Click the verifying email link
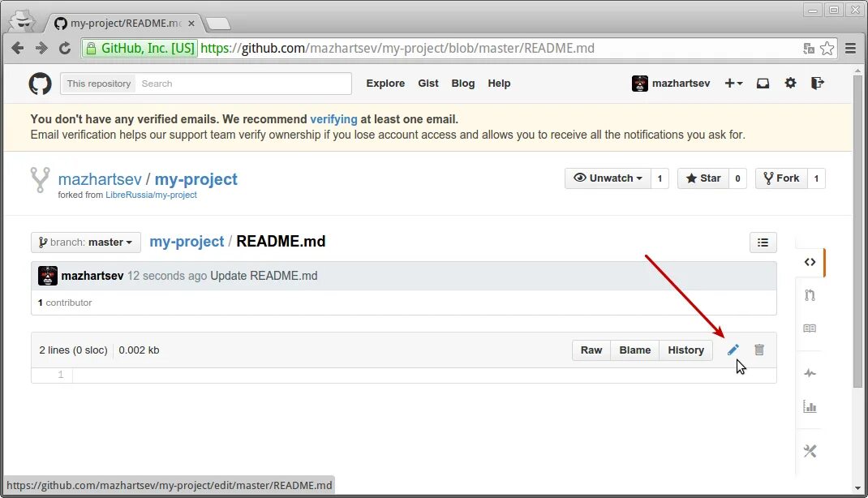 pos(333,119)
